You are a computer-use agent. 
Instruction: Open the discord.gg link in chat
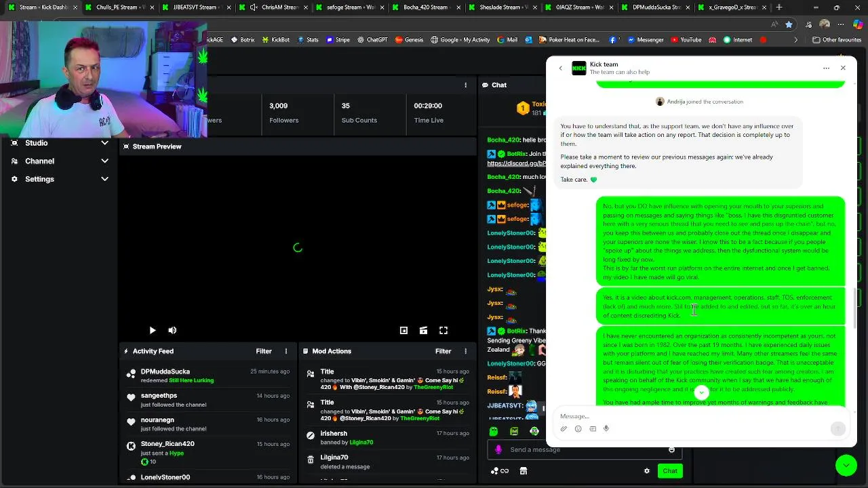point(516,163)
